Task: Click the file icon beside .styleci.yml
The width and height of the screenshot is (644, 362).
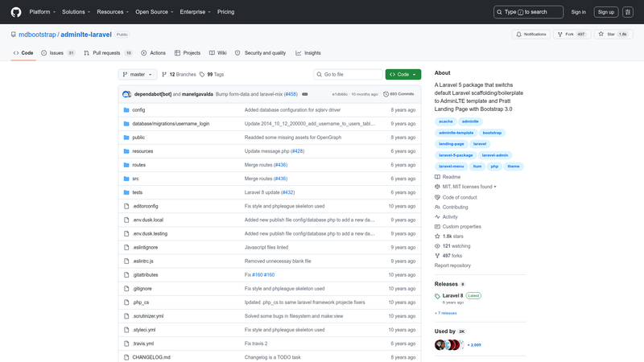Action: click(126, 330)
